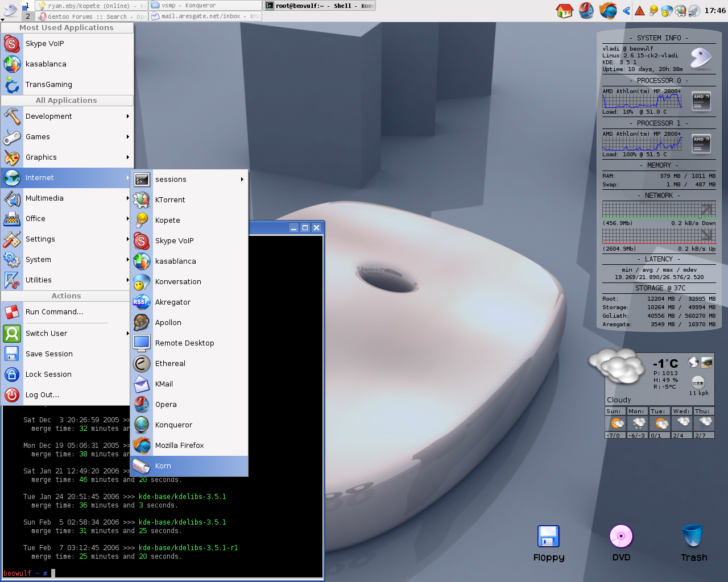
Task: Click Processor 0 AMD chip icon
Action: (701, 101)
